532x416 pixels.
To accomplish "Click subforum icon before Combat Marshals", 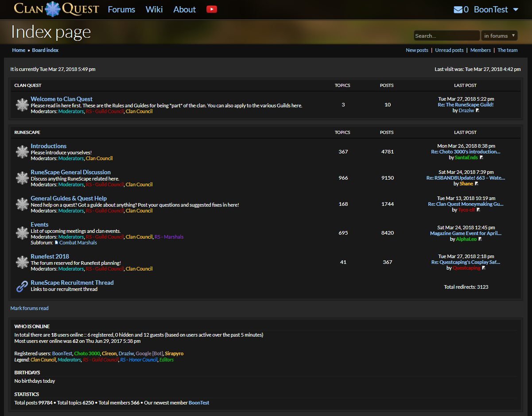I will coord(56,243).
